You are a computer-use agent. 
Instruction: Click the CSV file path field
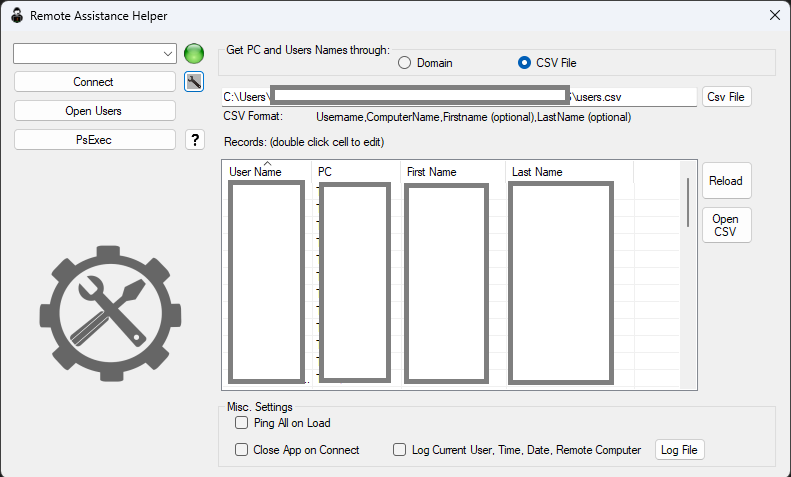[x=459, y=97]
